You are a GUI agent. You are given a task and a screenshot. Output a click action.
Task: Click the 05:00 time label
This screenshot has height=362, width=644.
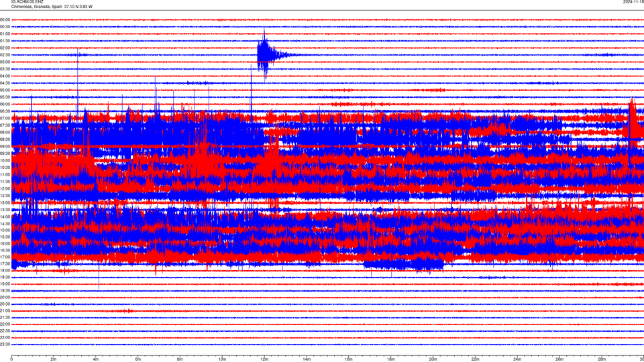(x=5, y=90)
